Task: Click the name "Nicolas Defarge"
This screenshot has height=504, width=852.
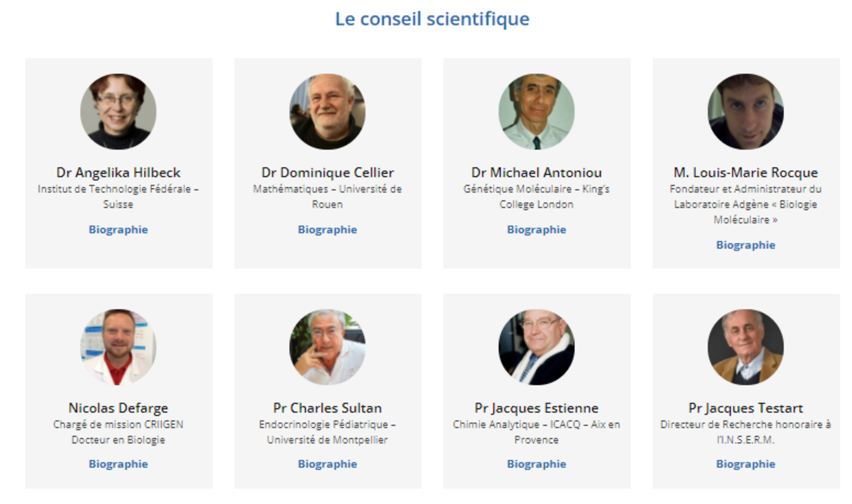Action: click(x=119, y=408)
